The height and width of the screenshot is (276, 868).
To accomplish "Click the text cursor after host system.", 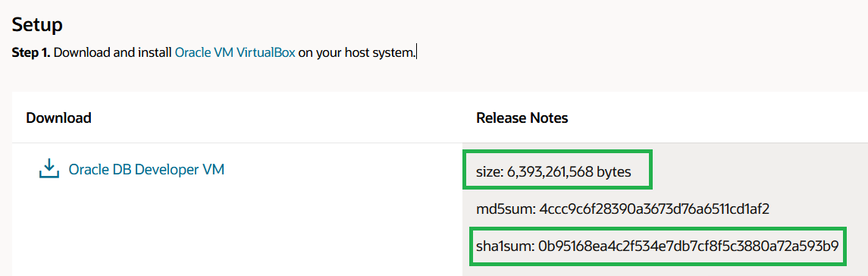I will [x=416, y=53].
